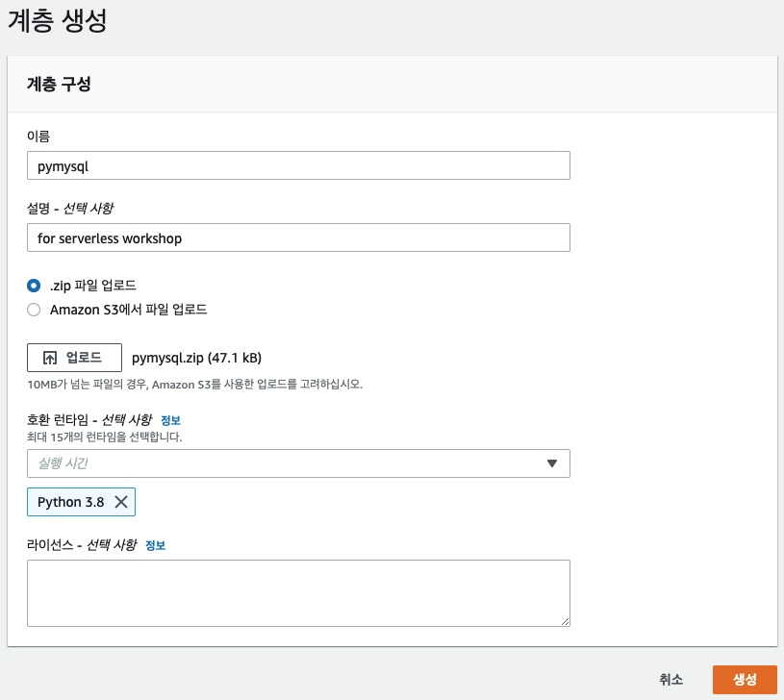Screen dimensions: 784x700
Task: Click the 업로드 button label
Action: click(x=84, y=358)
